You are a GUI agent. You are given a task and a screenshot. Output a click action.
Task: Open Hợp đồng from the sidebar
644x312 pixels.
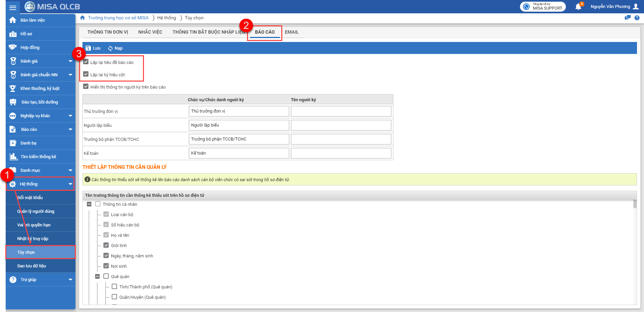[30, 48]
